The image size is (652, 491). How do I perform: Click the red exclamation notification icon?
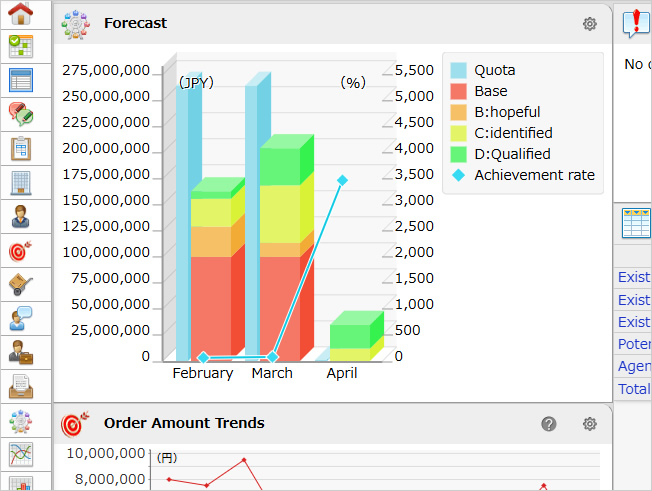(634, 24)
